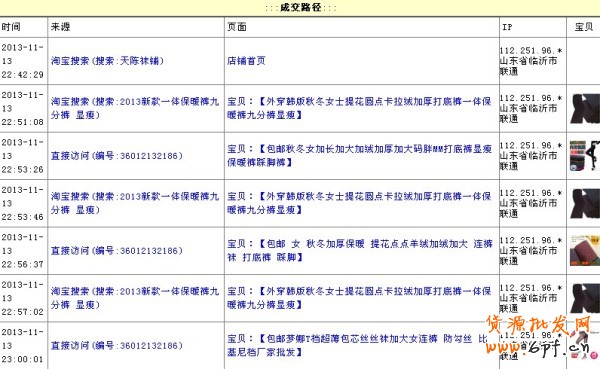The height and width of the screenshot is (369, 600).
Task: Click the 时间 column header
Action: pyautogui.click(x=11, y=27)
